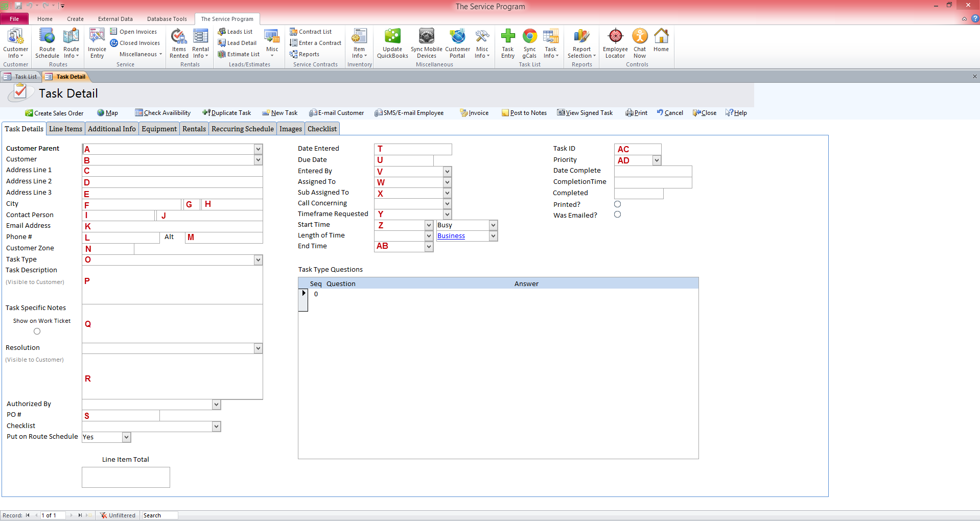Viewport: 980px width, 521px height.
Task: Expand the Task Type dropdown
Action: 258,260
